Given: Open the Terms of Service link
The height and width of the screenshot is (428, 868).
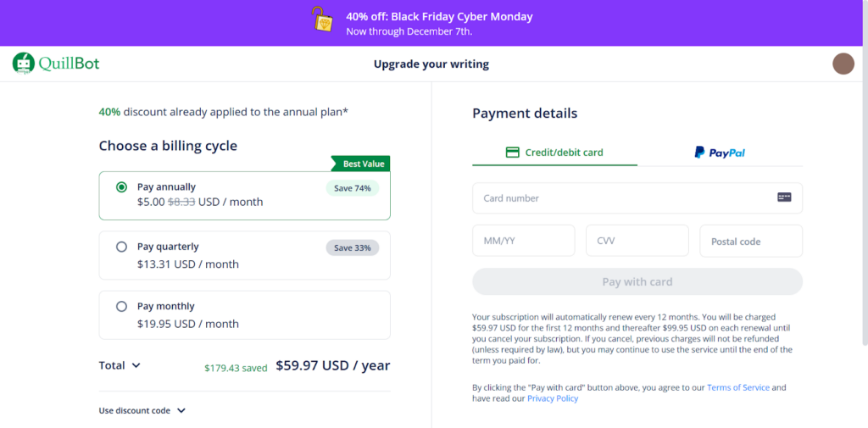Looking at the screenshot, I should pos(737,387).
